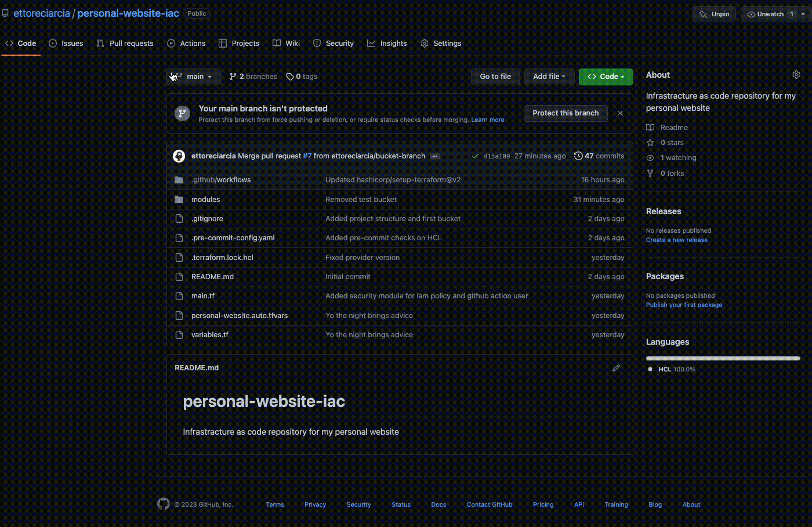Click the file icon beside README.md row

click(179, 277)
